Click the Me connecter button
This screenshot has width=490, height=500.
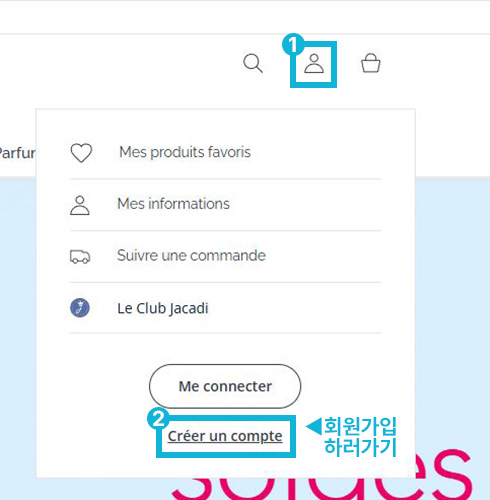(x=225, y=386)
